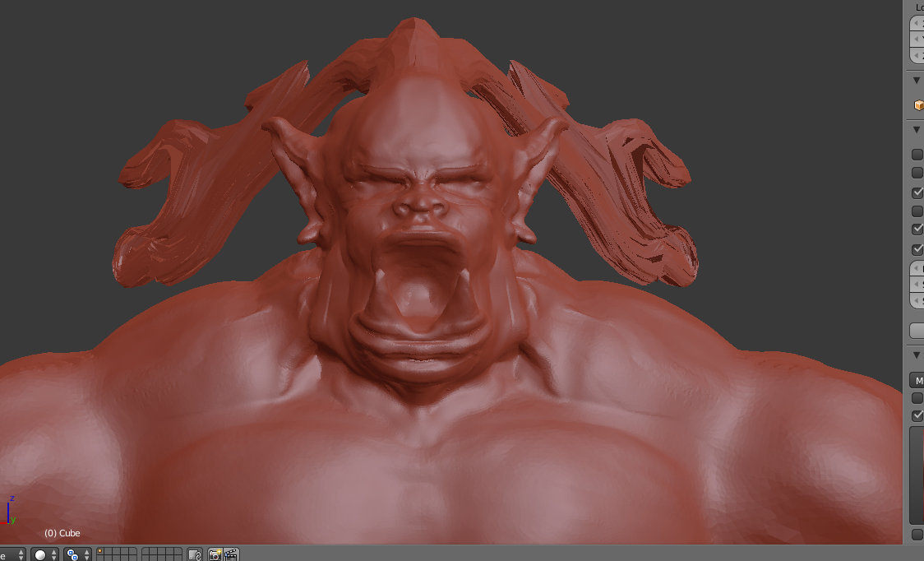Decrease the first Location field with its left arrow
The image size is (924, 561).
pos(917,23)
